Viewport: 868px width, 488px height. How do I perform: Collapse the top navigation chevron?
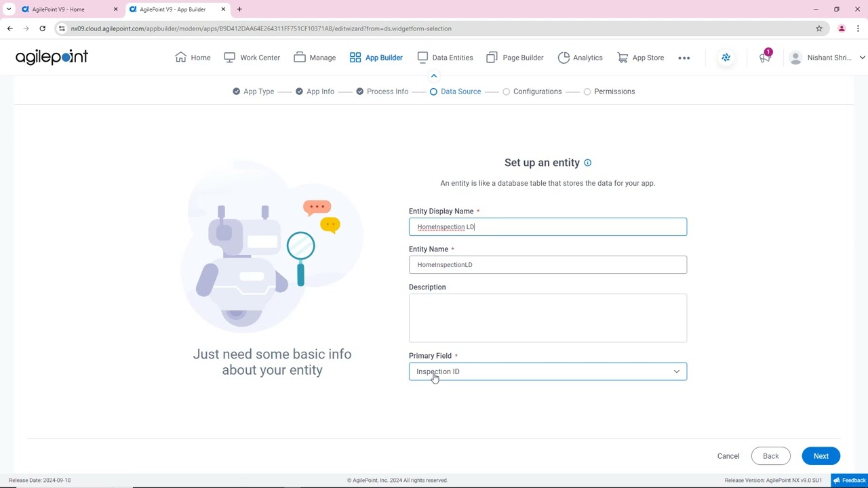coord(434,76)
